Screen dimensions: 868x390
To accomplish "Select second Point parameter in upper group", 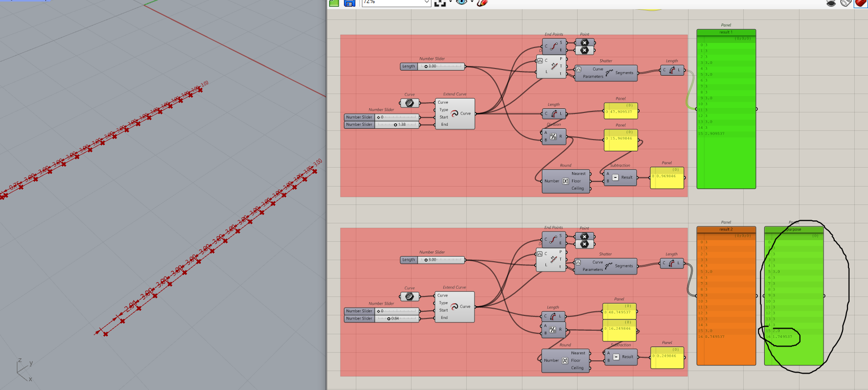I will coord(585,50).
